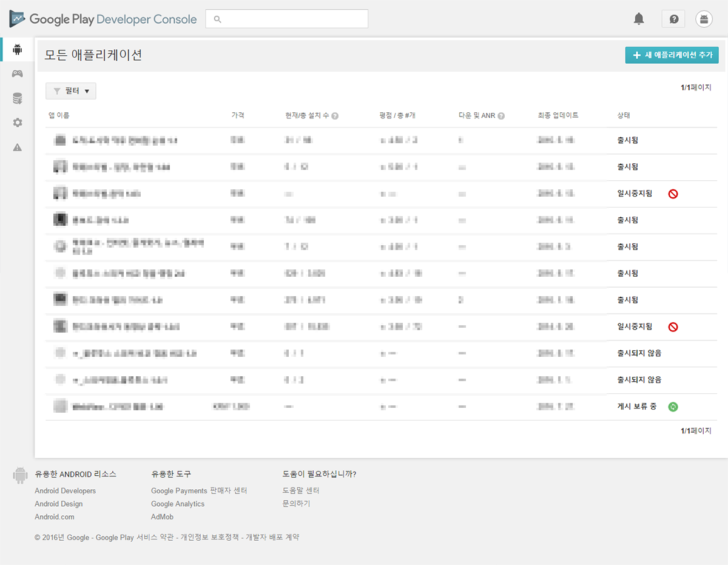Open Game Services via the controller icon
Screen dimensions: 728x565
pos(17,73)
